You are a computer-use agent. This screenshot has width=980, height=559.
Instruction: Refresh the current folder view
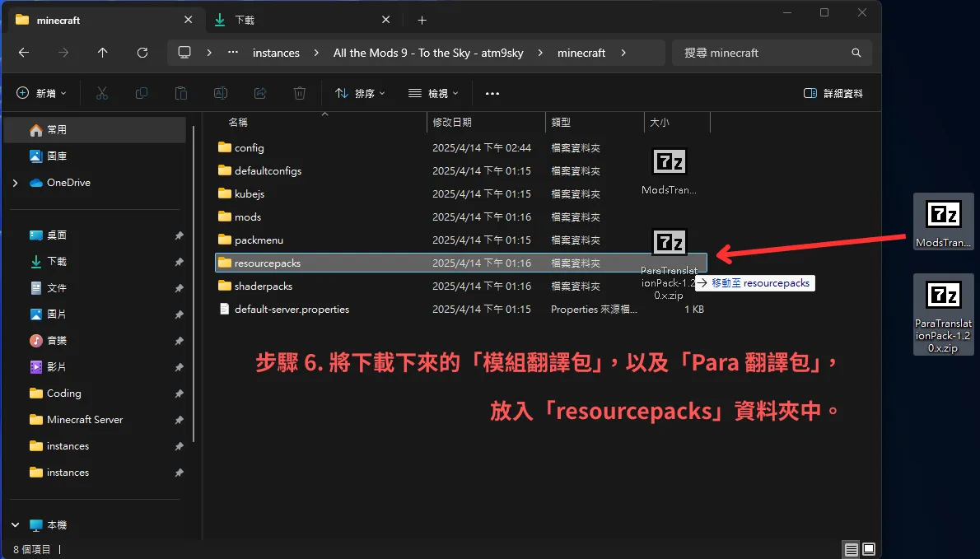tap(142, 53)
